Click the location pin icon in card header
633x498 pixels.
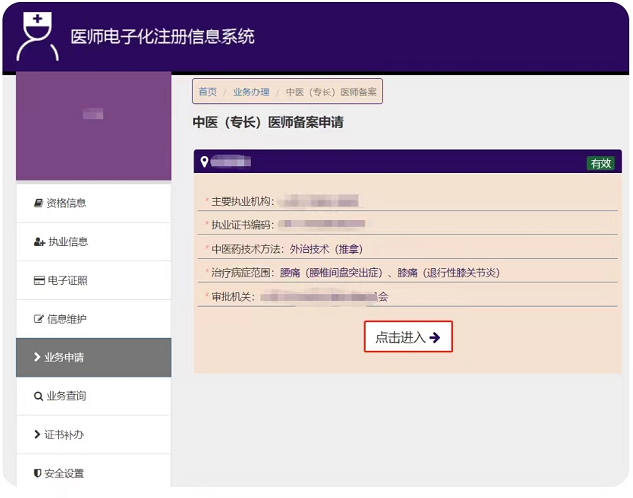pyautogui.click(x=204, y=162)
